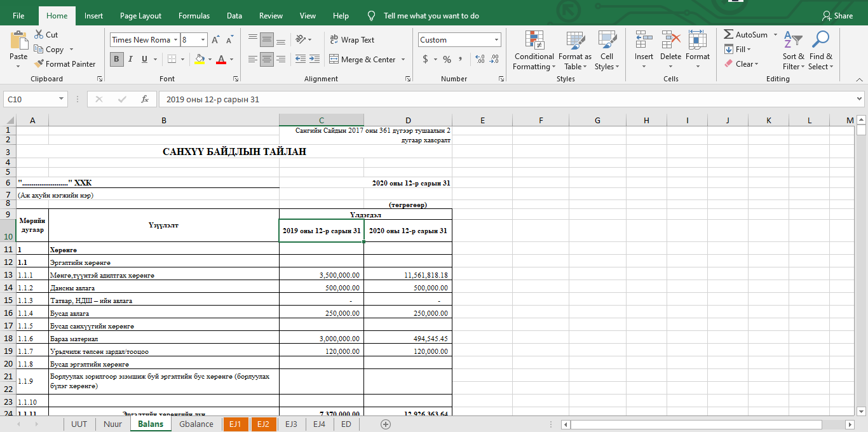The width and height of the screenshot is (868, 432).
Task: Expand the number format Custom dropdown
Action: click(496, 40)
